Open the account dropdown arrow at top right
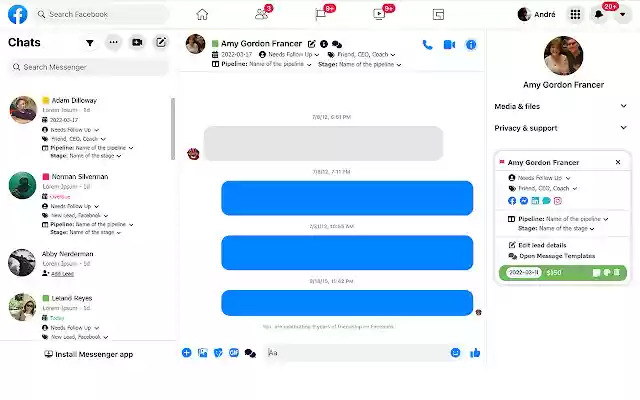640x400 pixels. click(622, 15)
